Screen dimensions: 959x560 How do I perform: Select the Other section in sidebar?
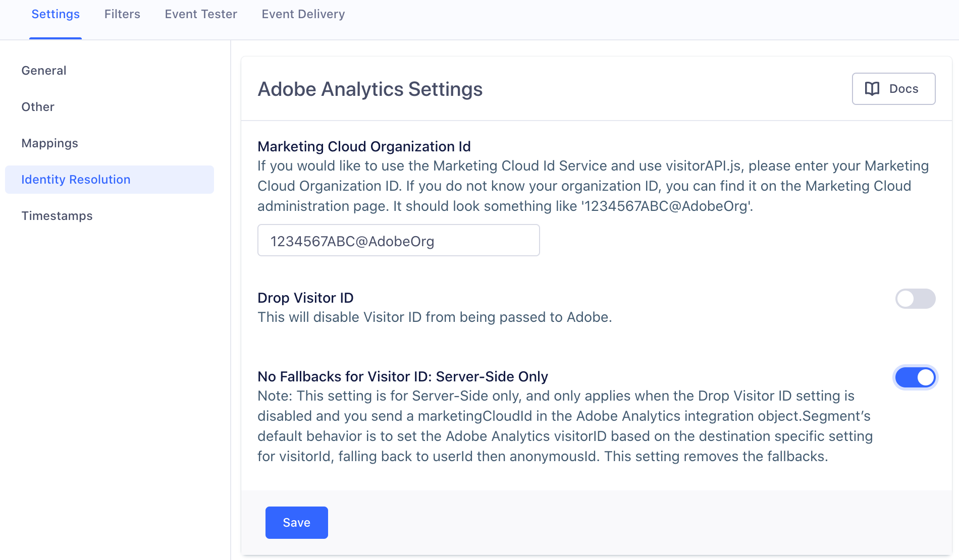(x=37, y=107)
